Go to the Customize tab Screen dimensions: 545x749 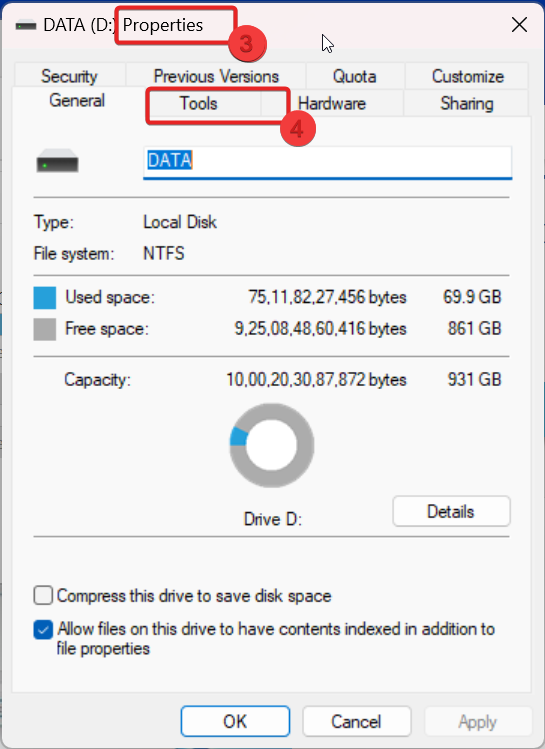tap(468, 76)
